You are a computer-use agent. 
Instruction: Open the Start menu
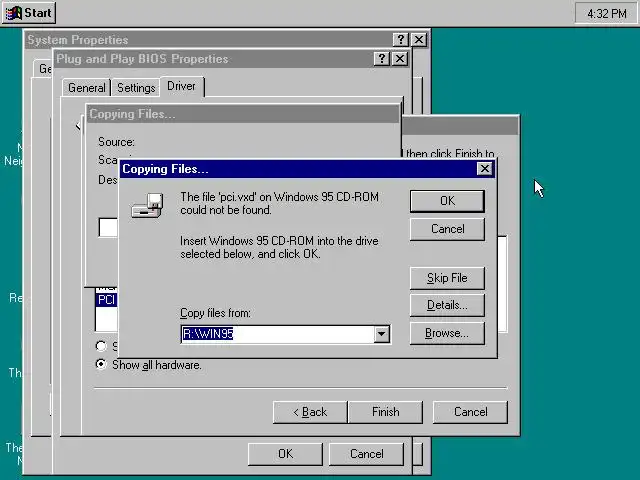point(29,13)
